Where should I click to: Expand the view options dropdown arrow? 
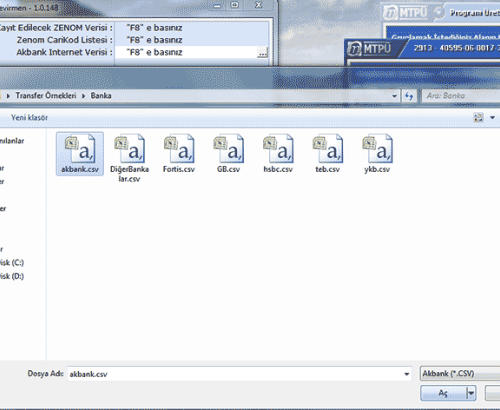click(492, 118)
